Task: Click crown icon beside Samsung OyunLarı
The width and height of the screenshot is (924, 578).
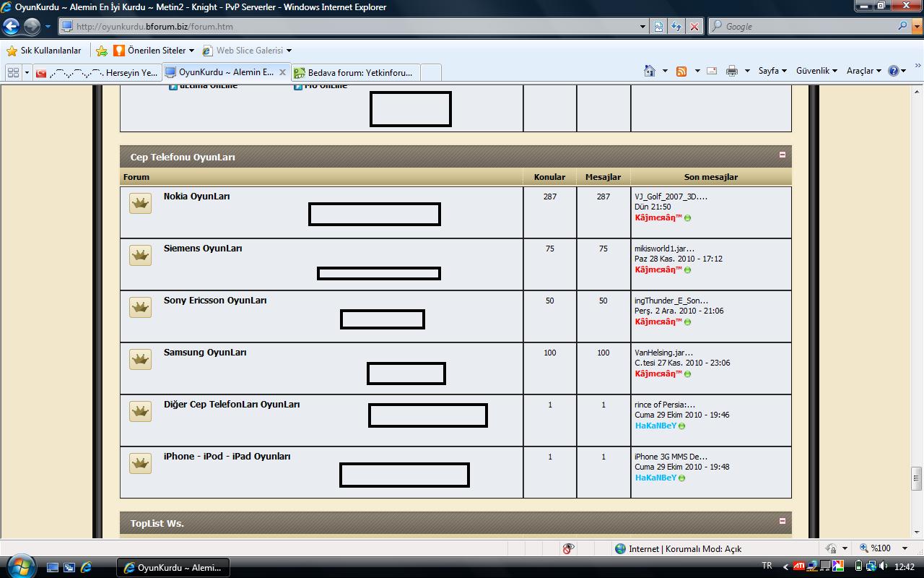Action: (x=140, y=360)
